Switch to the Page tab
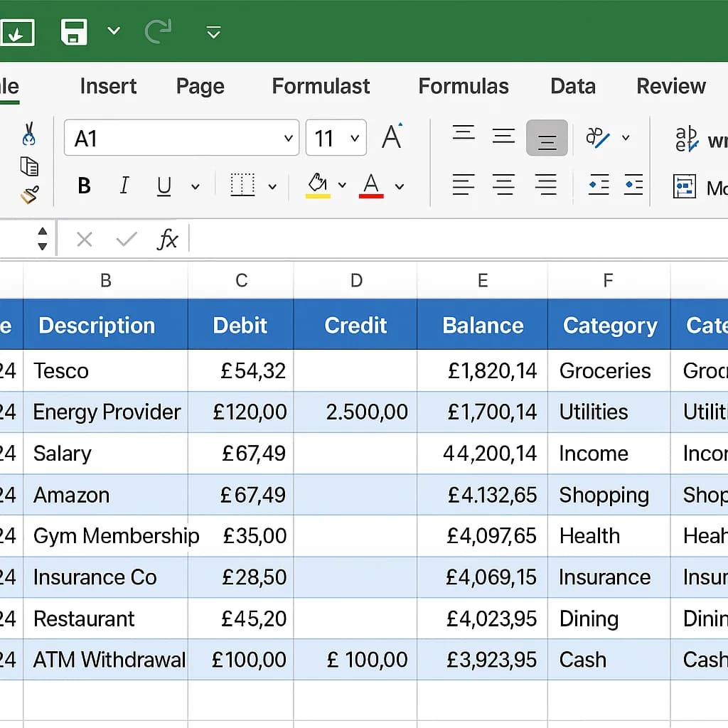This screenshot has width=728, height=728. coord(200,86)
